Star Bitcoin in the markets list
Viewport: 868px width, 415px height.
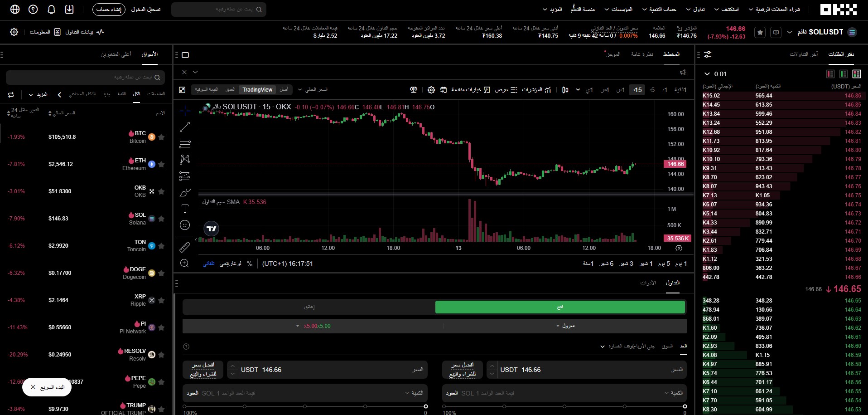click(162, 137)
